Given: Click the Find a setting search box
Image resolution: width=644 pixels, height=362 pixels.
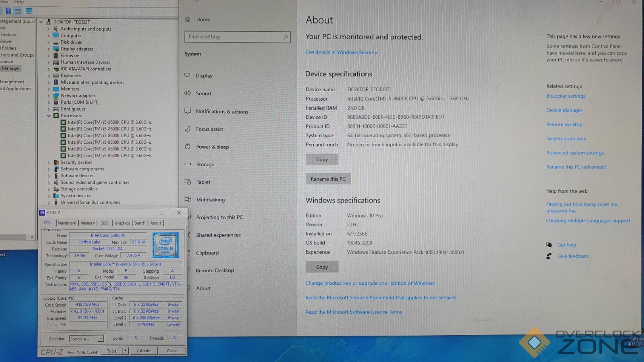Looking at the screenshot, I should [237, 37].
